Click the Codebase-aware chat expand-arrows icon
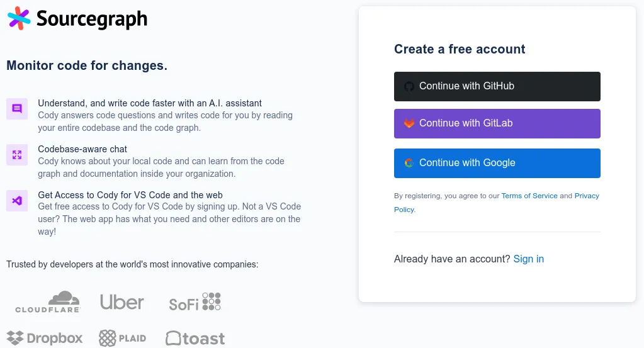The width and height of the screenshot is (644, 348). click(17, 155)
